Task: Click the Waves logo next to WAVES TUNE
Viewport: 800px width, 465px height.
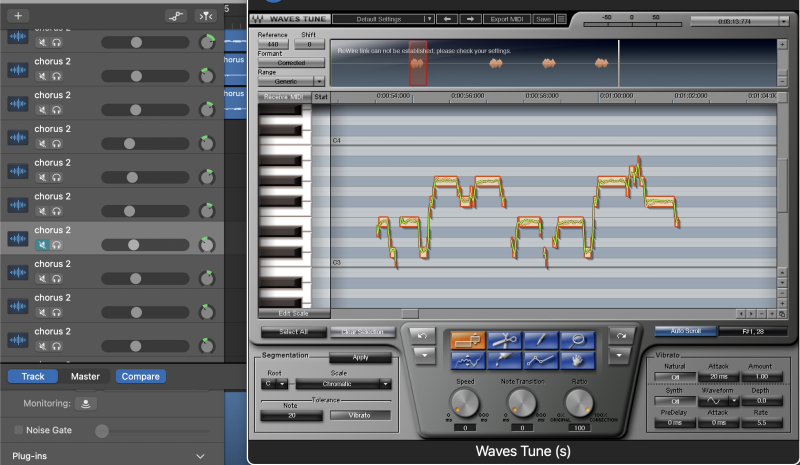Action: tap(257, 19)
